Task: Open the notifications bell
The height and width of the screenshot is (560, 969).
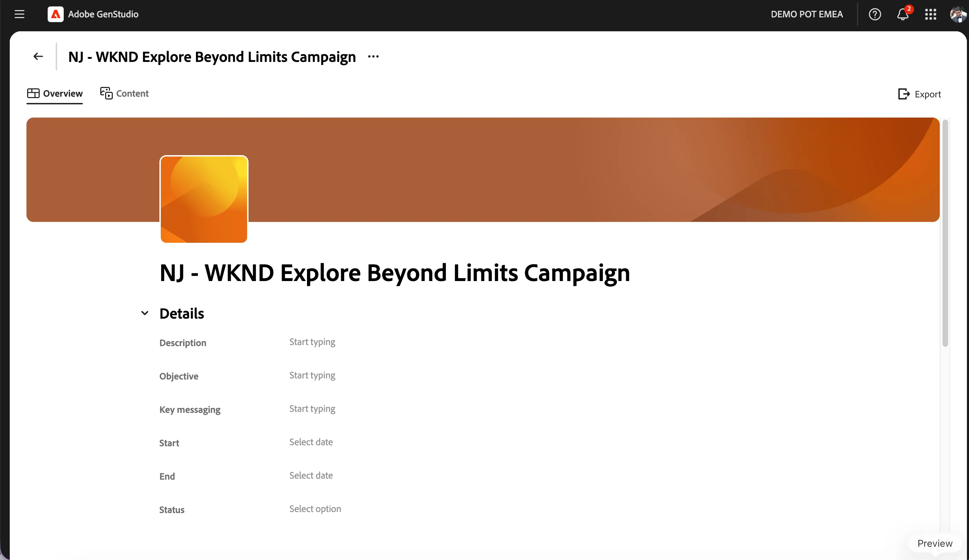Action: point(903,14)
